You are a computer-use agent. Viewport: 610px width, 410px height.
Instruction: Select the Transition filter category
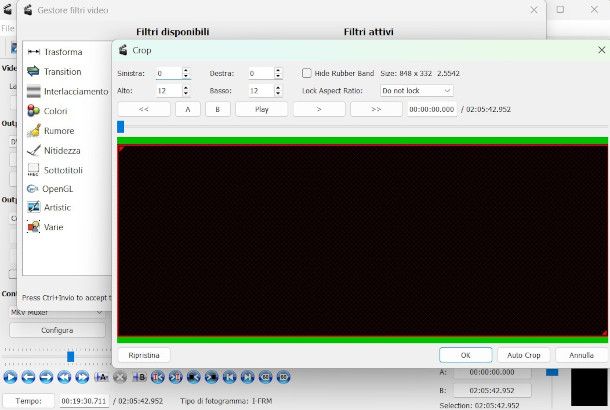point(54,72)
